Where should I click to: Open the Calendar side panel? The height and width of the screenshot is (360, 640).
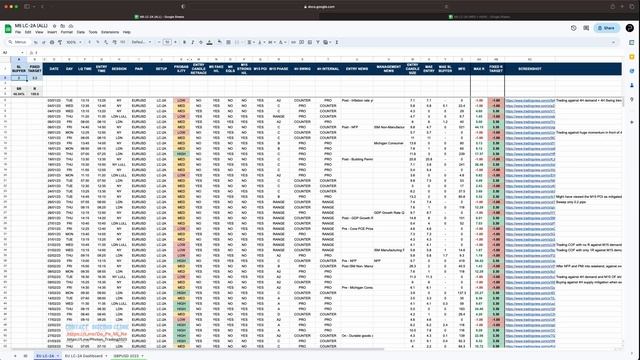click(x=632, y=42)
